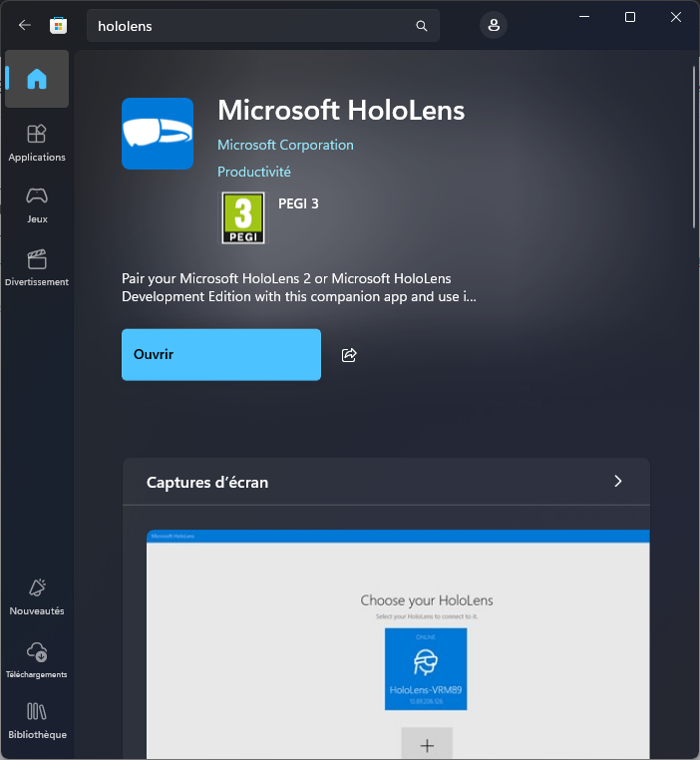This screenshot has height=760, width=700.
Task: Open the HoloLens app screenshot thumbnail
Action: [398, 644]
